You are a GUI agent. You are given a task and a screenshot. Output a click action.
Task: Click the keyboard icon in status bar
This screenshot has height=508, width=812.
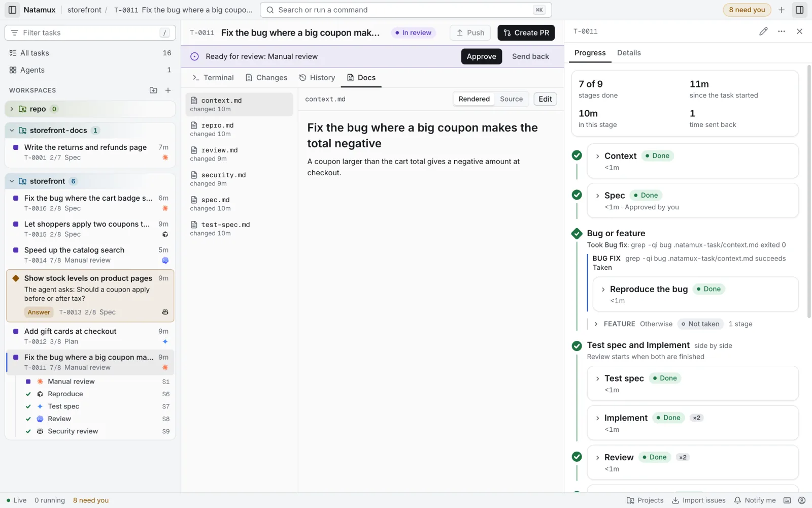click(787, 500)
